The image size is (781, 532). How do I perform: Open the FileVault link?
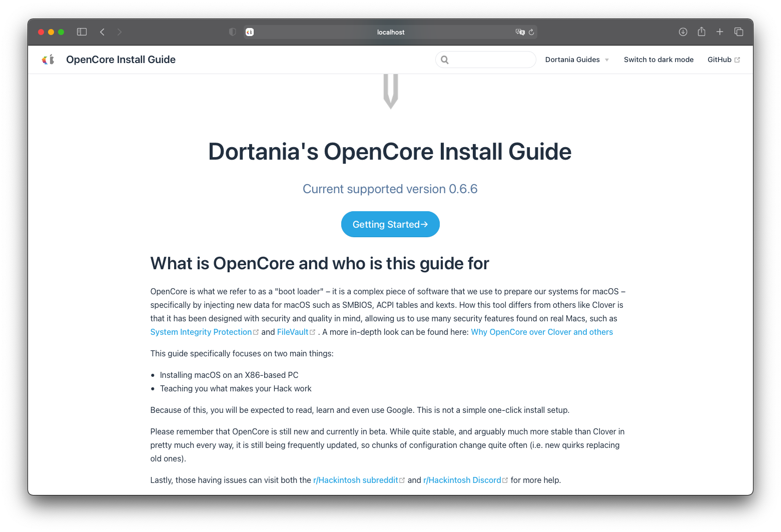(x=296, y=332)
